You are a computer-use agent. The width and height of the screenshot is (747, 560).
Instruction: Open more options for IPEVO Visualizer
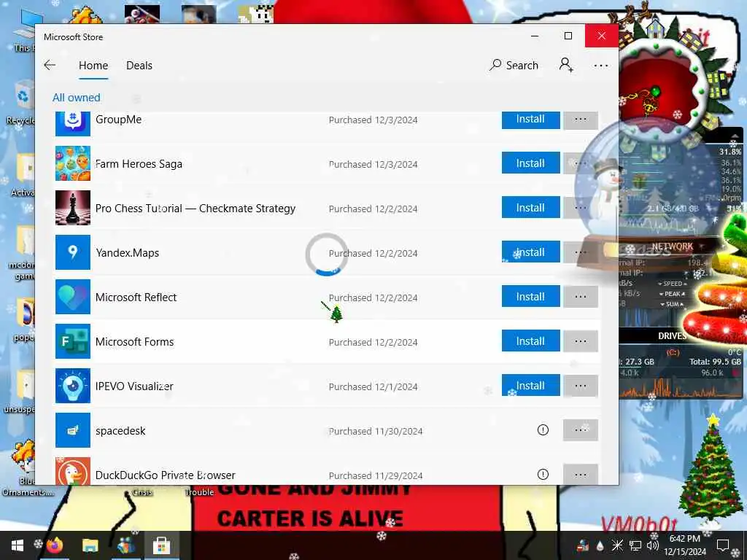(580, 385)
